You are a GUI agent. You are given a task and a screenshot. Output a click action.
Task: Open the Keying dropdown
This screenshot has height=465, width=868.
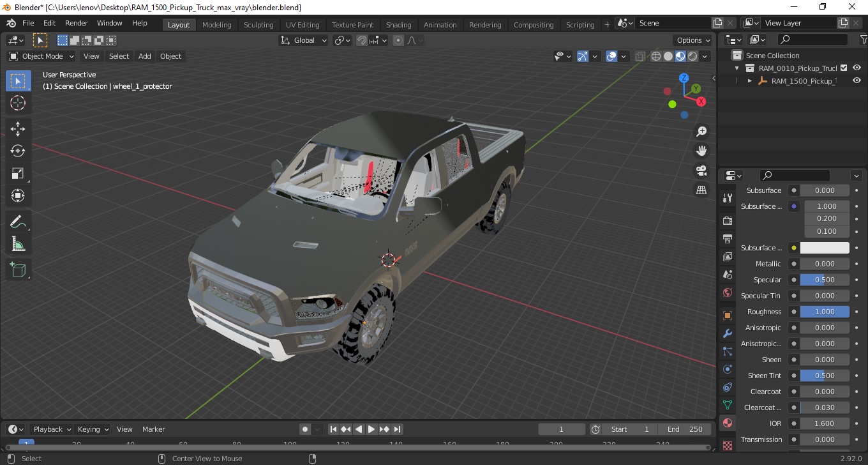[93, 429]
